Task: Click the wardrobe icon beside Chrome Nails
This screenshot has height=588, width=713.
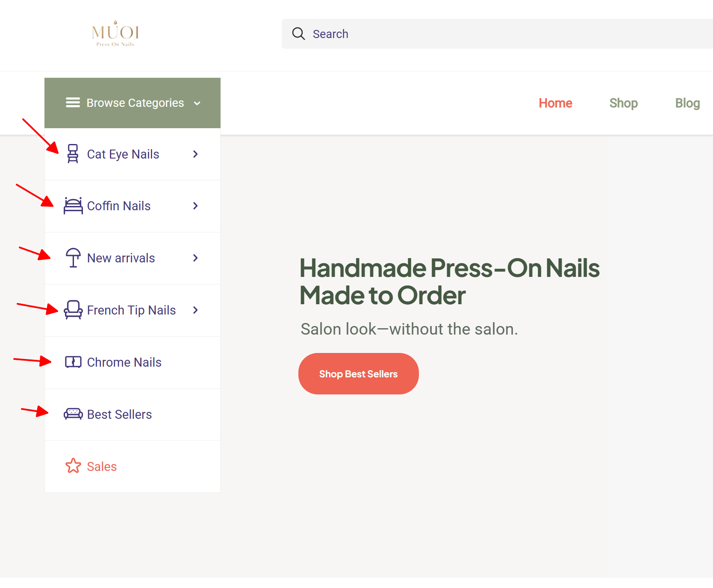Action: click(73, 362)
